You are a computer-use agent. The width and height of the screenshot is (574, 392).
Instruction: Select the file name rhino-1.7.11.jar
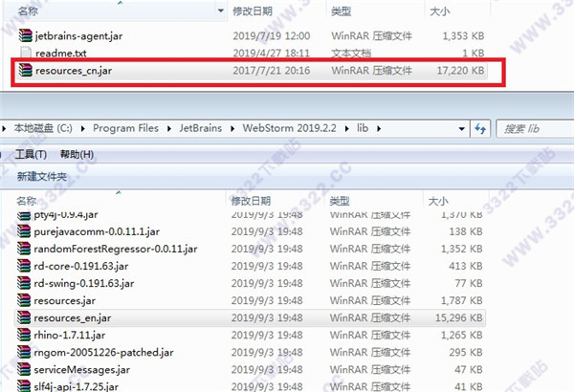70,336
